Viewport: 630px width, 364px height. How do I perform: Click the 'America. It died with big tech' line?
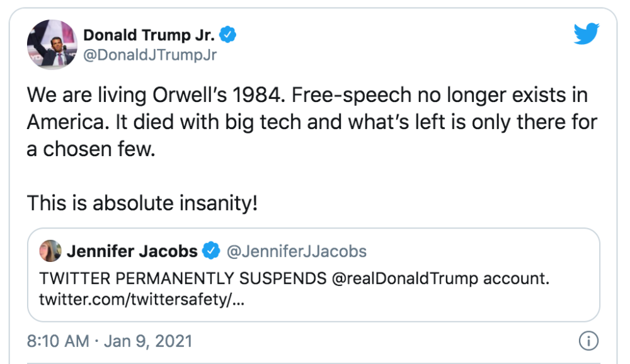coord(164,122)
